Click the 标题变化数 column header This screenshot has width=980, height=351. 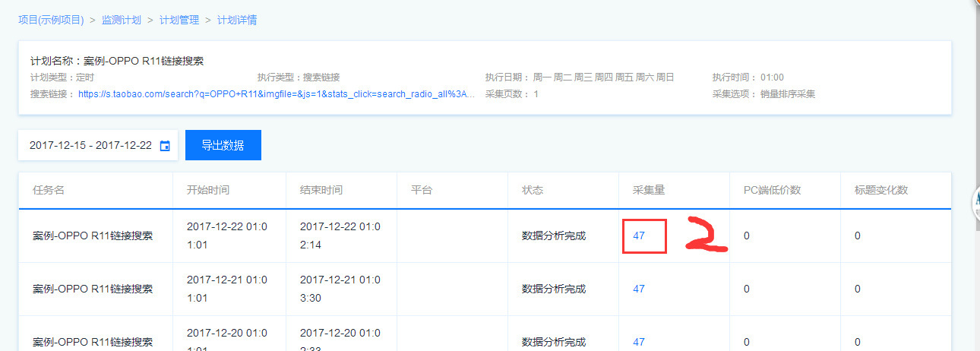881,190
